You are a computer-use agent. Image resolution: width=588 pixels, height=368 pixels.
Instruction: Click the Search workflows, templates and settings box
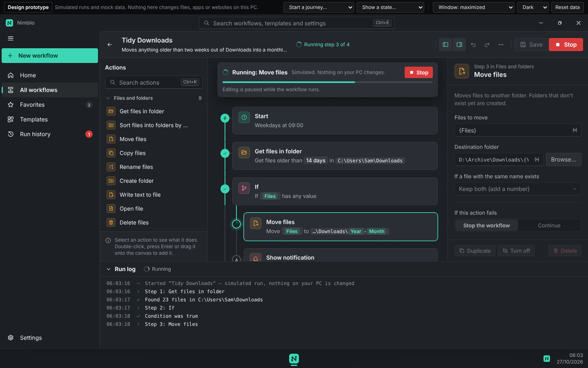[x=297, y=23]
